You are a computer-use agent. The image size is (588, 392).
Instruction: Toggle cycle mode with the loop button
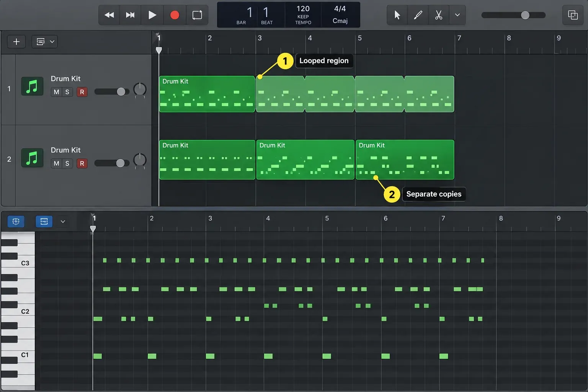(197, 15)
